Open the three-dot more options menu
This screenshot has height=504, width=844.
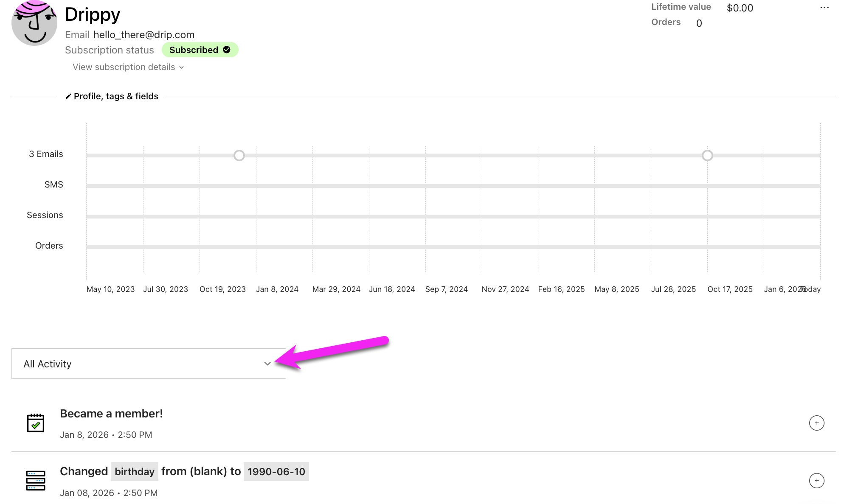coord(824,8)
